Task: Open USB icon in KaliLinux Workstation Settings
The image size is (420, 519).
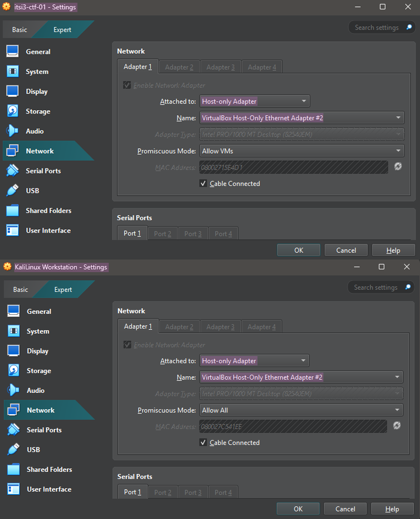Action: tap(14, 449)
